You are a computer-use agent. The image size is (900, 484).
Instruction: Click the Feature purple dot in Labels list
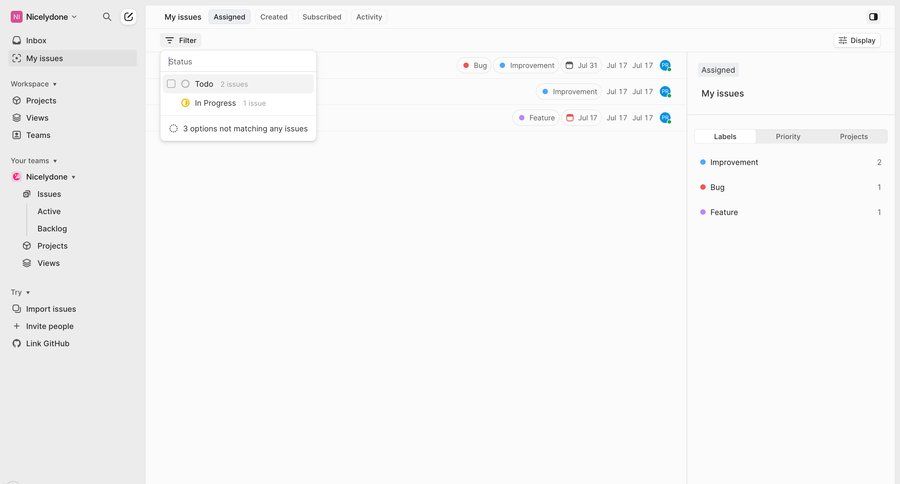point(703,212)
